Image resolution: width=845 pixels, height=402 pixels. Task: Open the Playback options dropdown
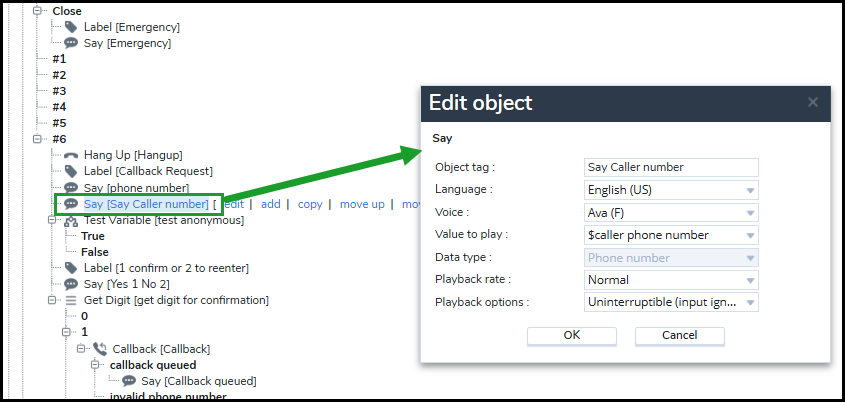pyautogui.click(x=671, y=302)
